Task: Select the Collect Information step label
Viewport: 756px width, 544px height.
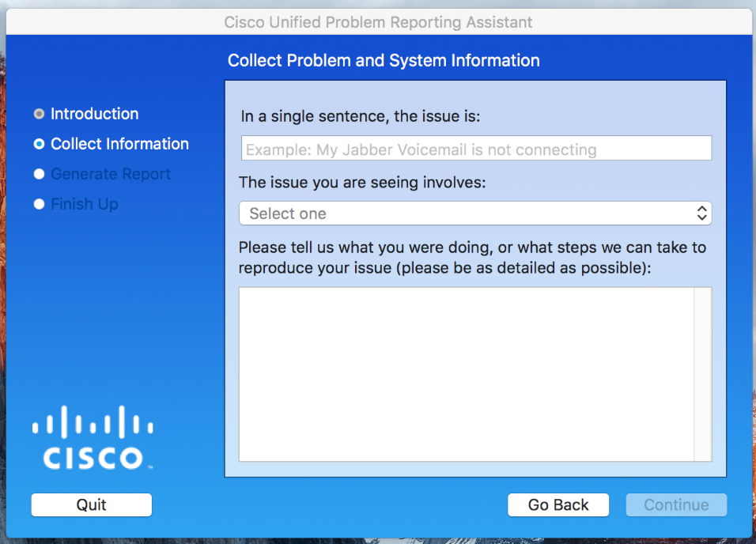Action: [x=119, y=144]
